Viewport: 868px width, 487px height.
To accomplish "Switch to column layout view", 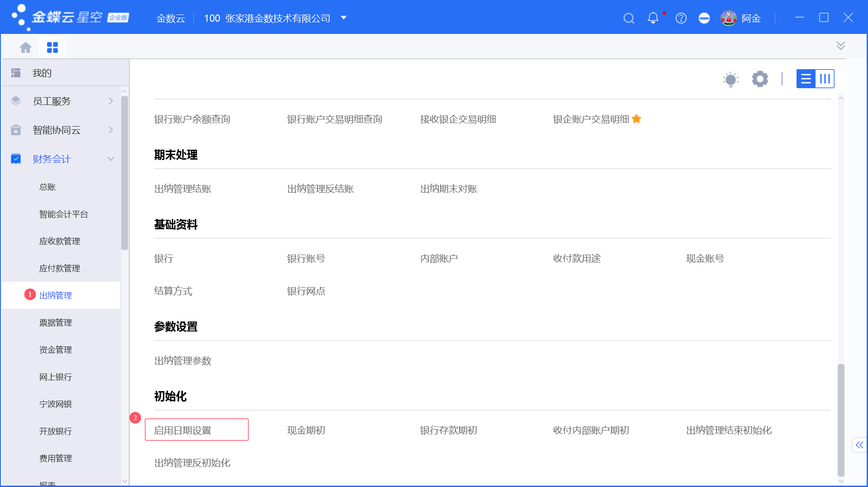I will [825, 79].
